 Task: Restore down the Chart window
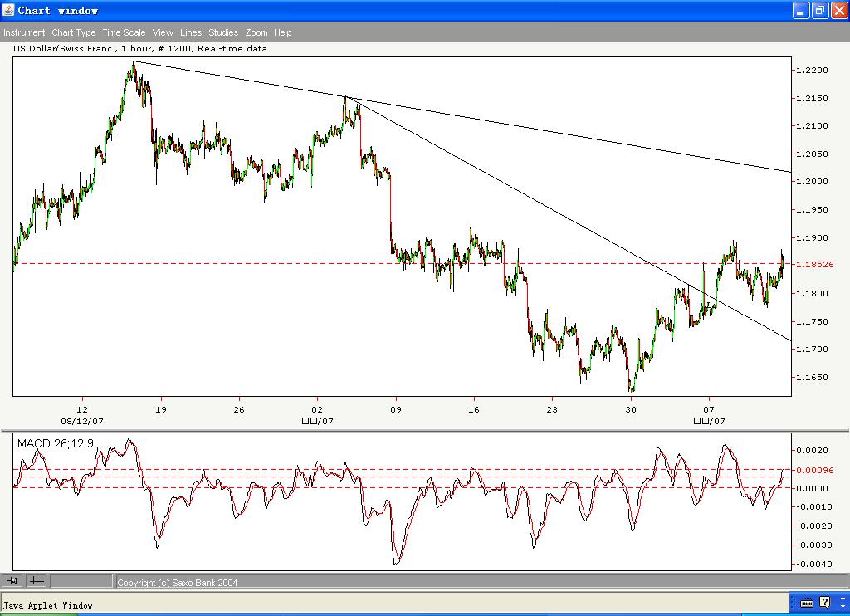coord(820,10)
